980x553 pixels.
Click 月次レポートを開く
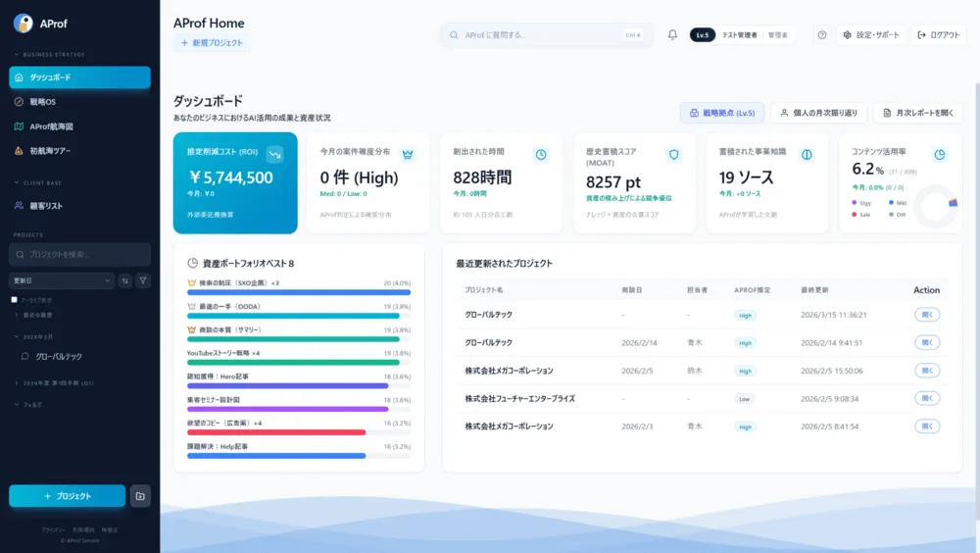pyautogui.click(x=918, y=113)
